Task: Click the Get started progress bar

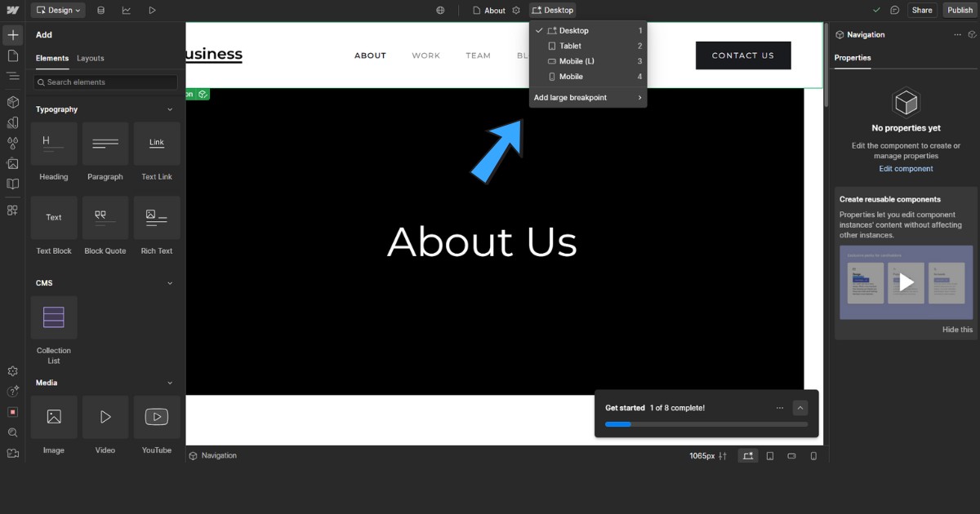Action: click(x=706, y=424)
